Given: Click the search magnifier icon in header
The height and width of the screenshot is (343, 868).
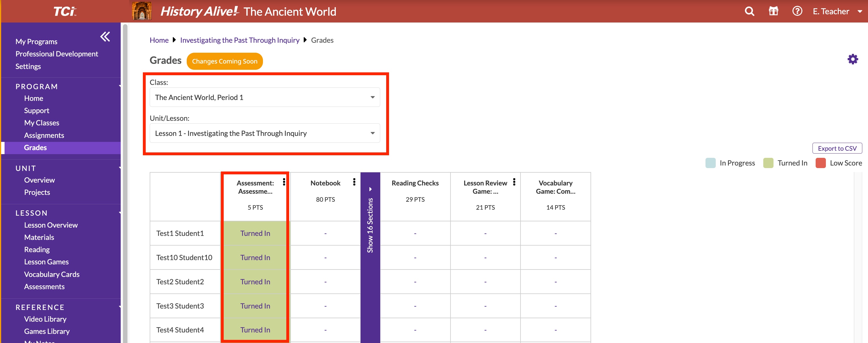Looking at the screenshot, I should (749, 11).
